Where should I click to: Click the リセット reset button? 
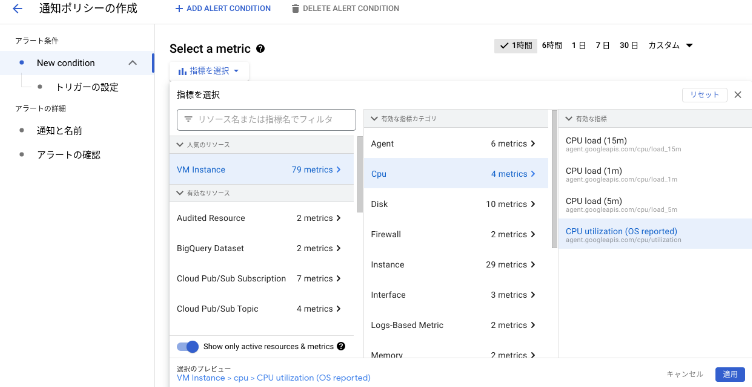coord(705,95)
